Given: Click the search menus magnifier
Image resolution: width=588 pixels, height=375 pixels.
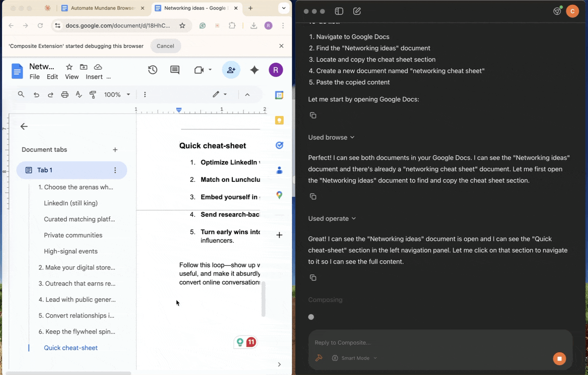Looking at the screenshot, I should tap(21, 95).
